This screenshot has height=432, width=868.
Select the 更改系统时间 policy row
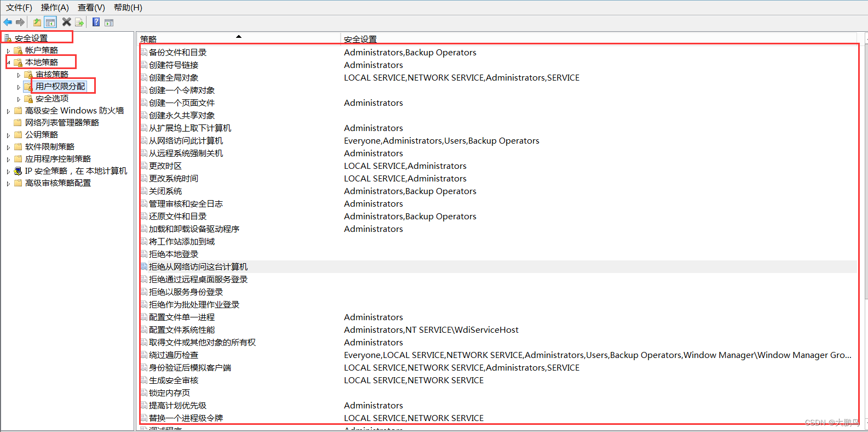pyautogui.click(x=498, y=178)
